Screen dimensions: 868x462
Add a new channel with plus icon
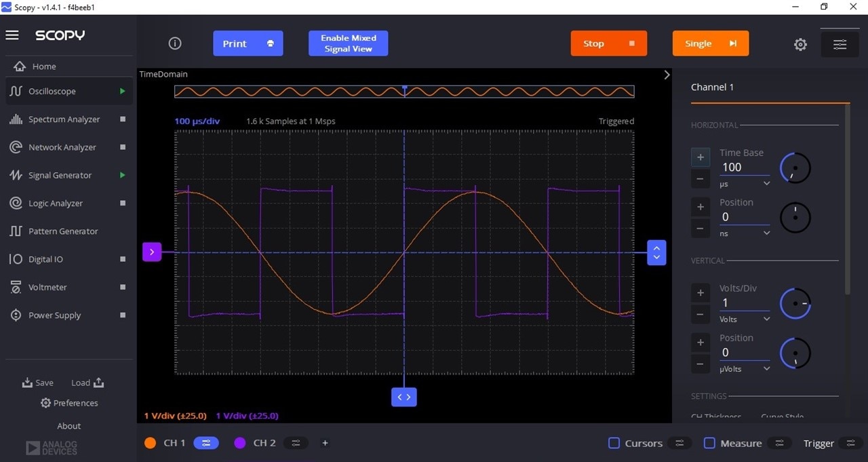325,443
